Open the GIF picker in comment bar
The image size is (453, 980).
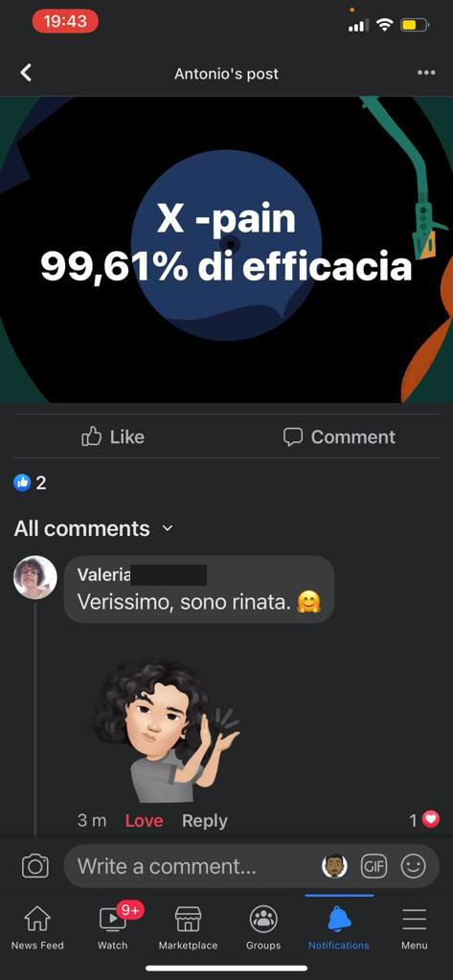point(374,866)
